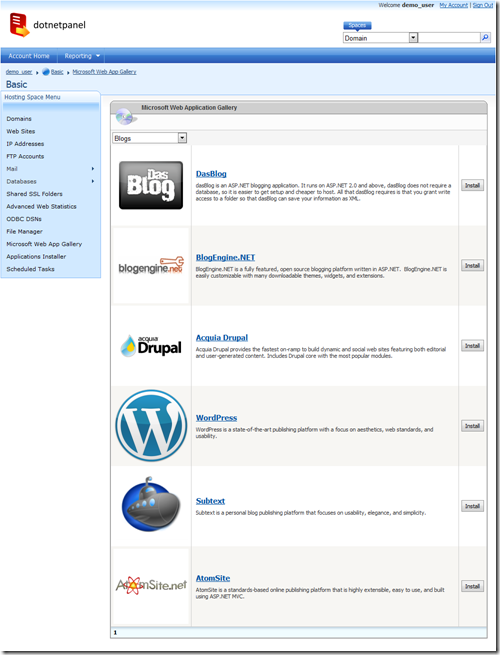The height and width of the screenshot is (655, 500).
Task: Open the Subtext title link
Action: click(x=210, y=501)
